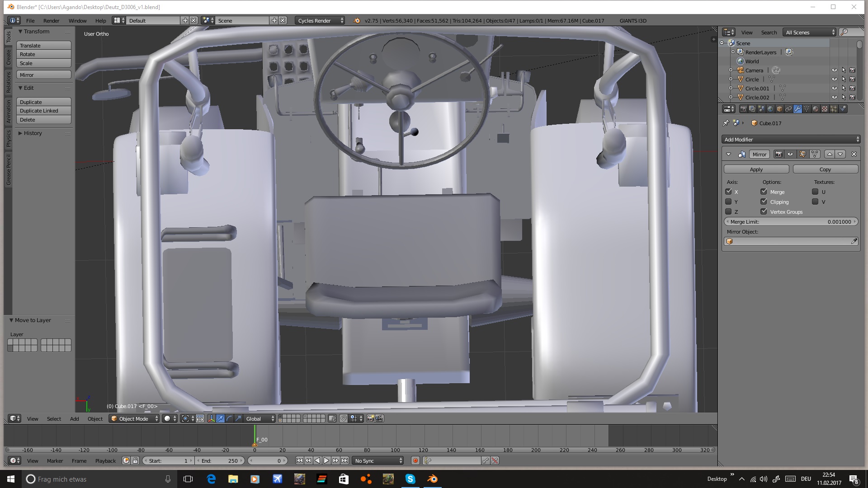
Task: Move Mirror modifier up in stack
Action: [830, 154]
